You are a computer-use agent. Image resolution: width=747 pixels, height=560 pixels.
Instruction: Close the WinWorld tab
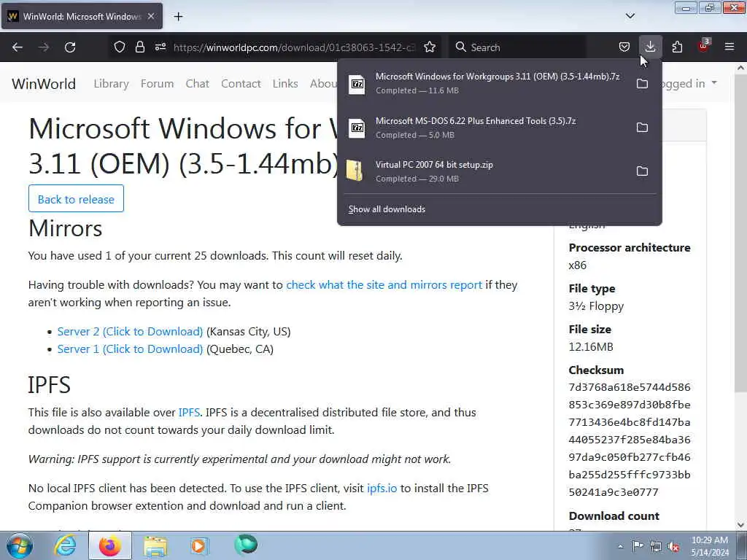coord(151,16)
